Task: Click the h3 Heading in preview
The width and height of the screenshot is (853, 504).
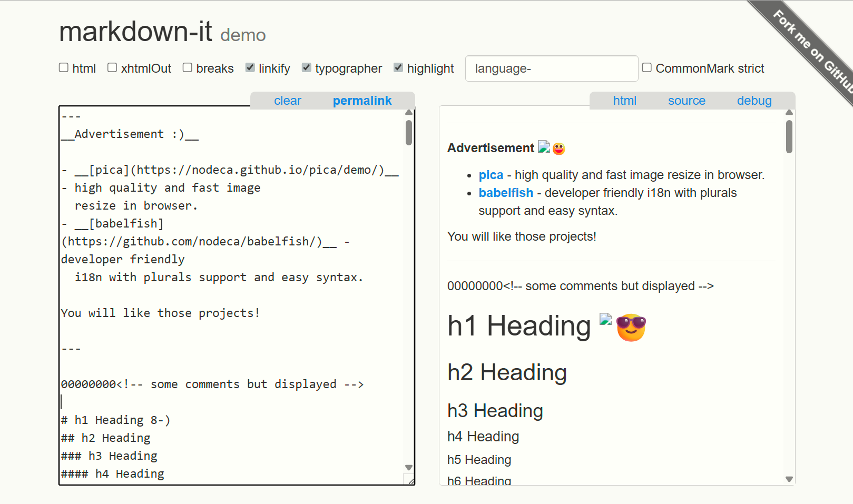Action: pos(495,411)
